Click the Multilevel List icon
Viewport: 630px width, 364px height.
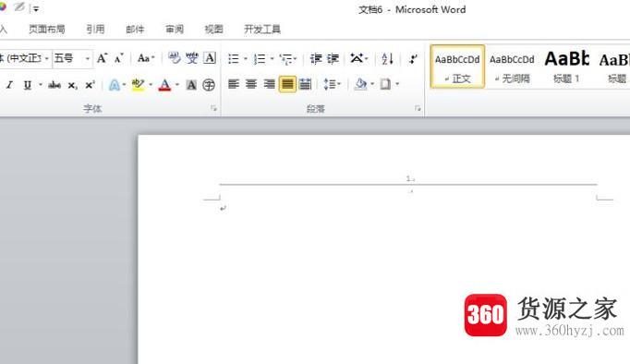coord(286,59)
